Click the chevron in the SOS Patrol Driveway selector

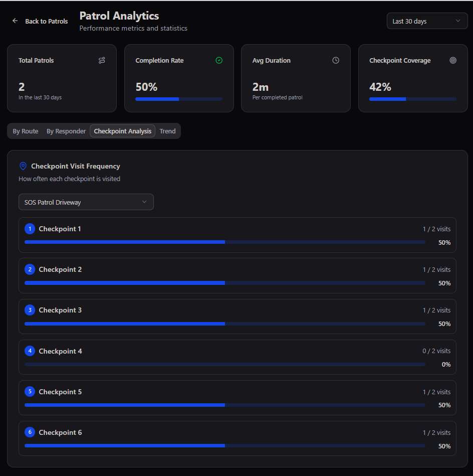point(144,202)
